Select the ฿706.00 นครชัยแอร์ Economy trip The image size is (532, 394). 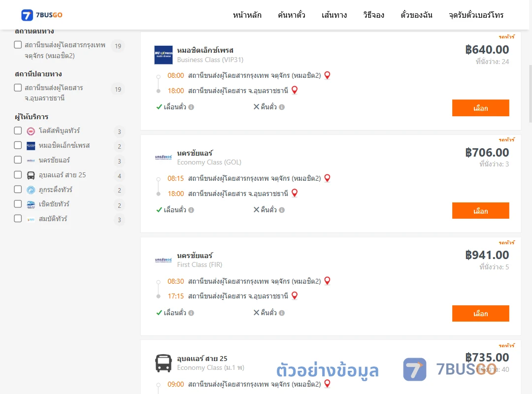(x=480, y=211)
